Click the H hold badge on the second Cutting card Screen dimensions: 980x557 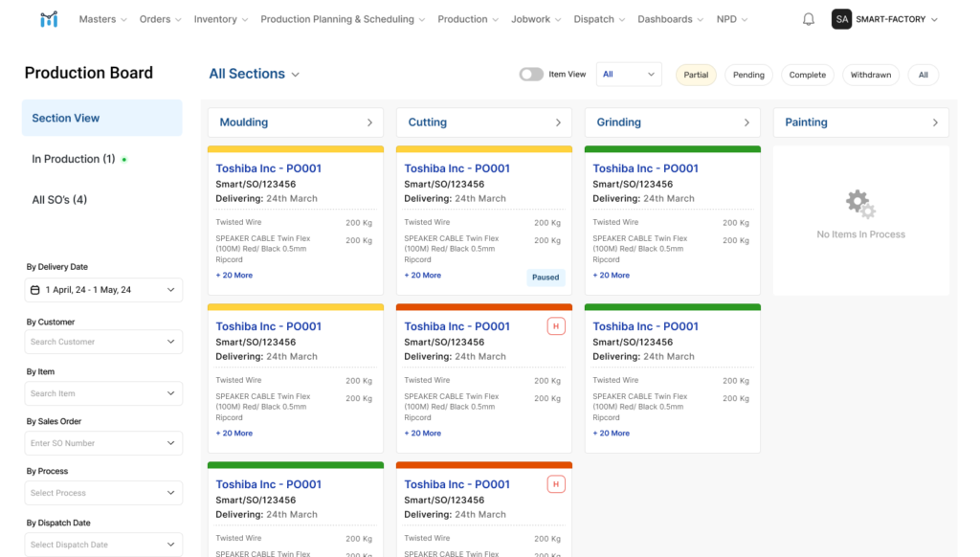(556, 325)
